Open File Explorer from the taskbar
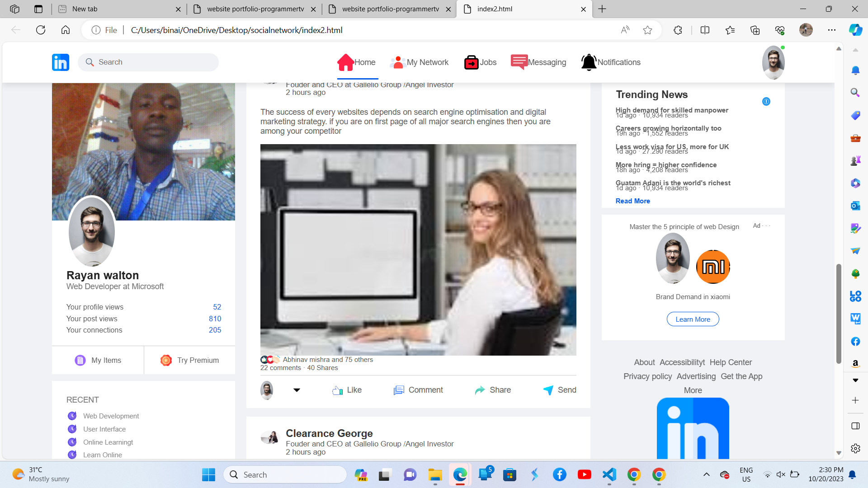This screenshot has height=488, width=868. (x=435, y=474)
